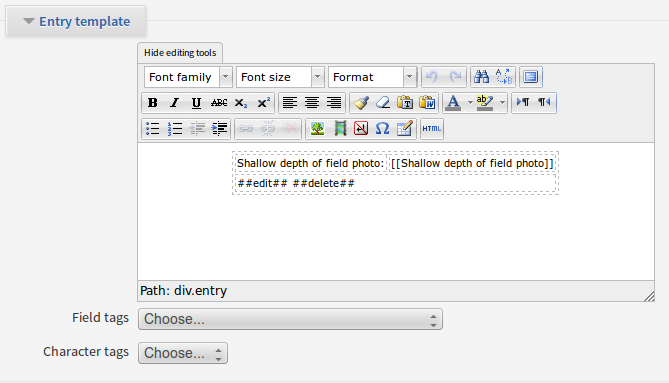Click the Remove formatting eraser icon
Image resolution: width=669 pixels, height=383 pixels.
click(383, 103)
